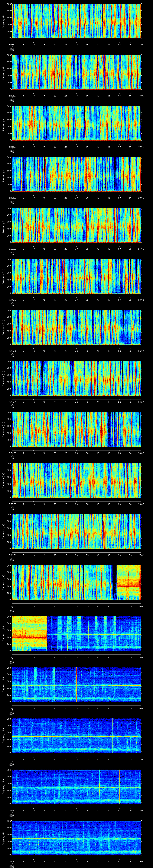Select the 27:00 end time label

[x=141, y=555]
